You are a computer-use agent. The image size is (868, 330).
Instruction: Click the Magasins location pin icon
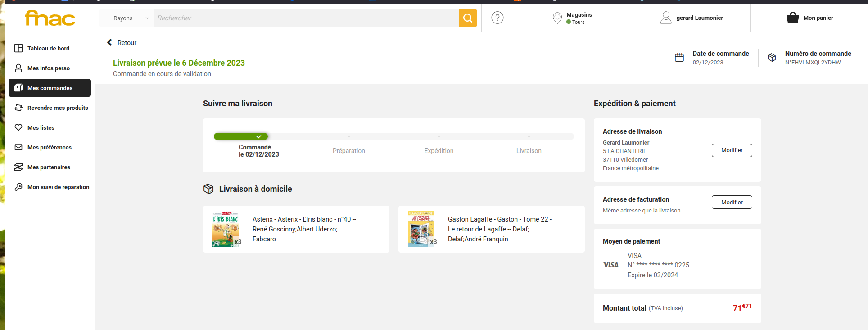(557, 18)
